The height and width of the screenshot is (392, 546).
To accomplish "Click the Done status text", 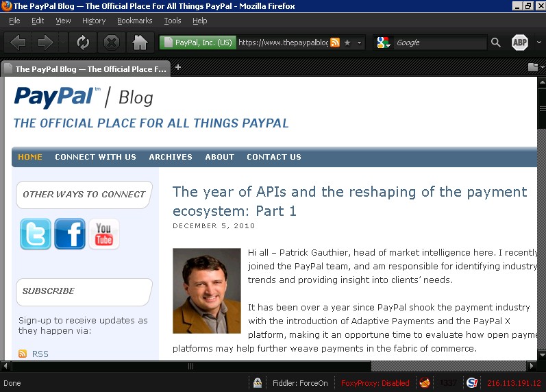I will (12, 383).
